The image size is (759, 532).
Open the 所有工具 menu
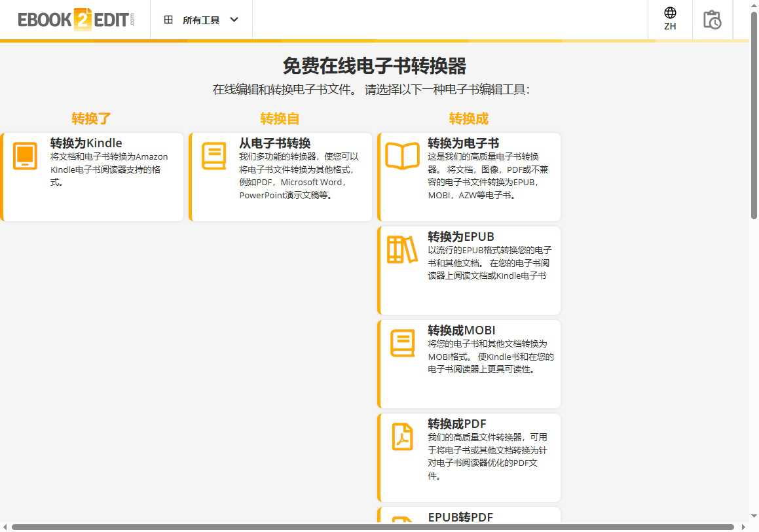(x=201, y=20)
